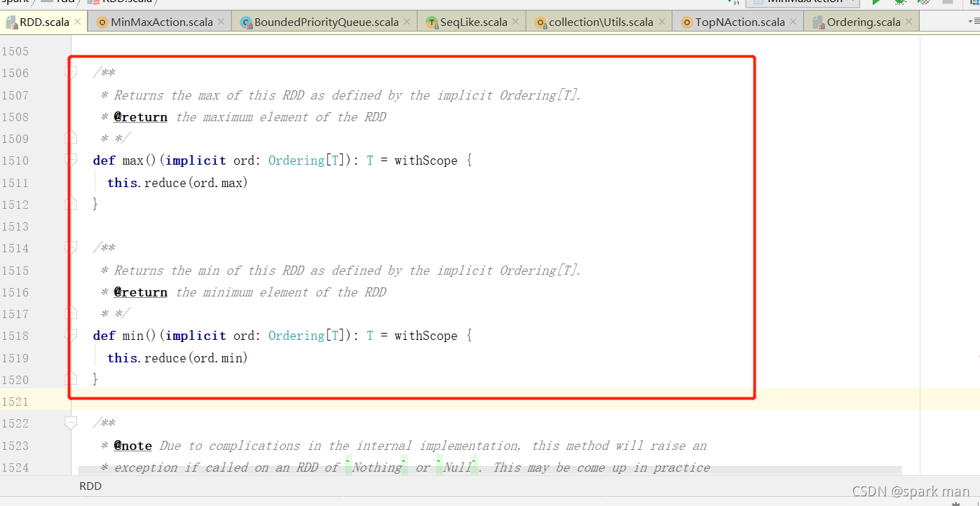Image resolution: width=980 pixels, height=506 pixels.
Task: Click the BoundedPriorityQueue.scala class icon
Action: point(246,22)
